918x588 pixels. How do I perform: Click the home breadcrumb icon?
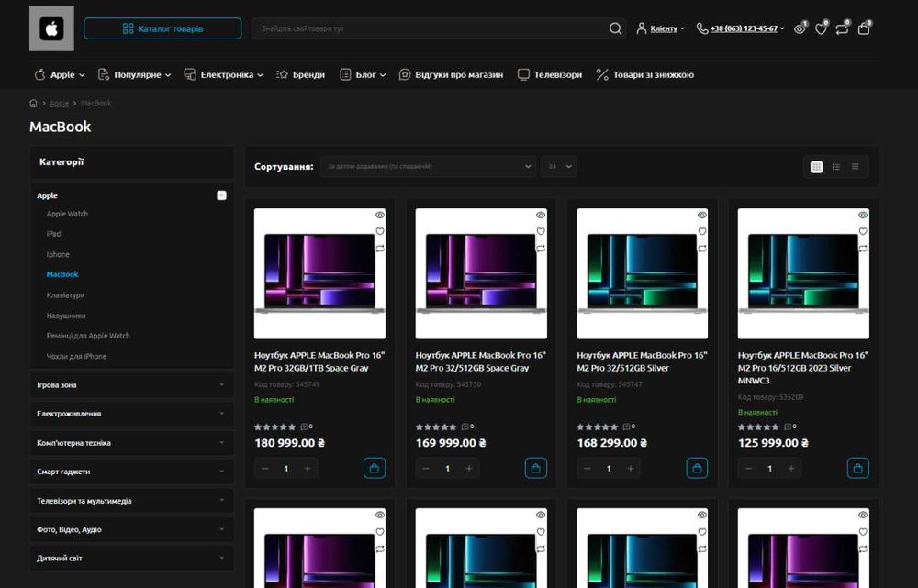[33, 104]
